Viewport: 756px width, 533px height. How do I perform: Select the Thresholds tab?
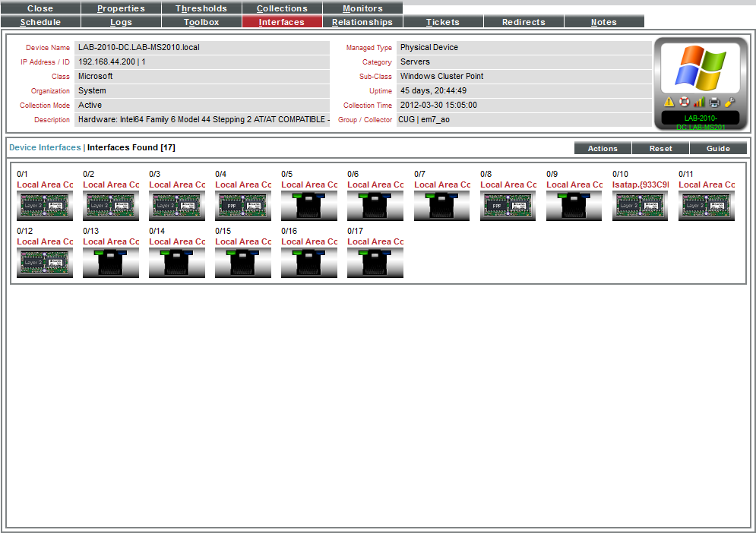point(201,8)
